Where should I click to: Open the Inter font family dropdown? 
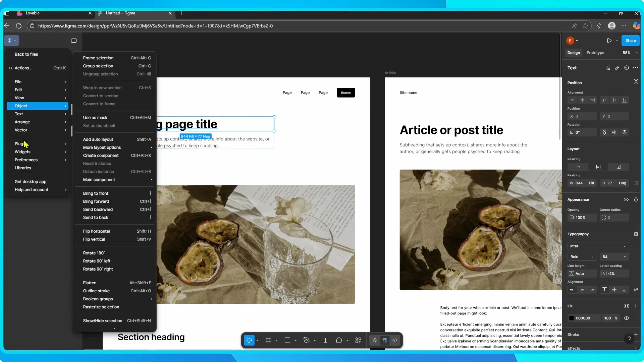click(x=598, y=246)
